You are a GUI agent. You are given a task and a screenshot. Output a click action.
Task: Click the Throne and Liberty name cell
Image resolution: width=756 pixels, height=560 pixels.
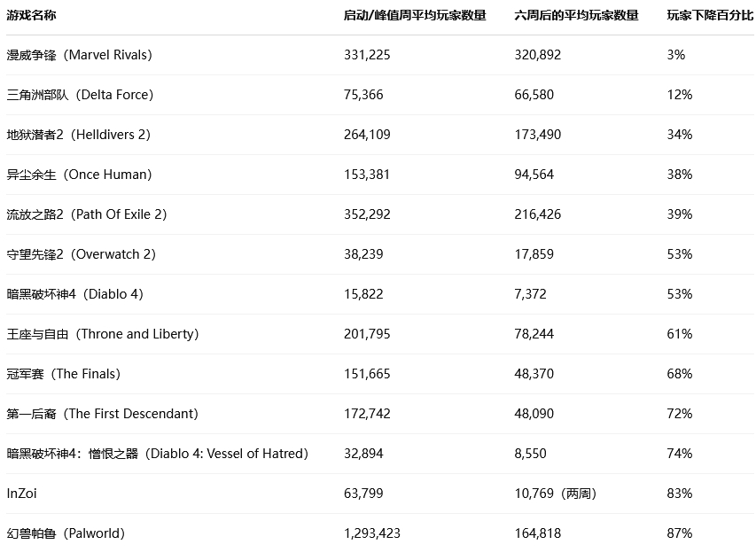(102, 334)
